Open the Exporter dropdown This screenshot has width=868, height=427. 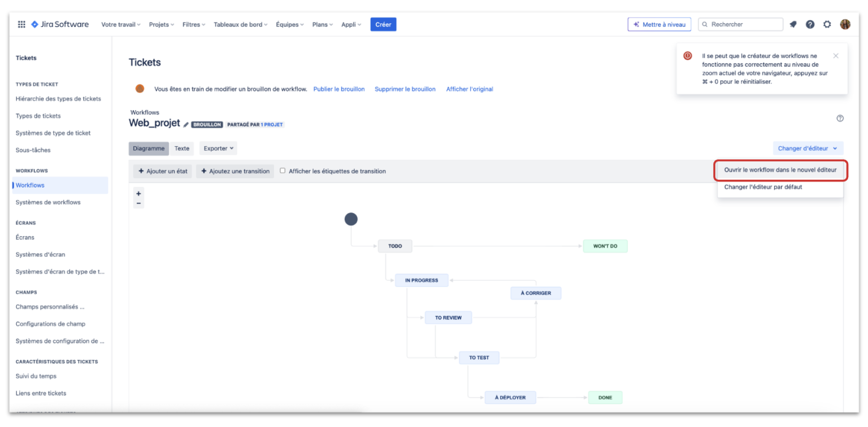tap(218, 148)
